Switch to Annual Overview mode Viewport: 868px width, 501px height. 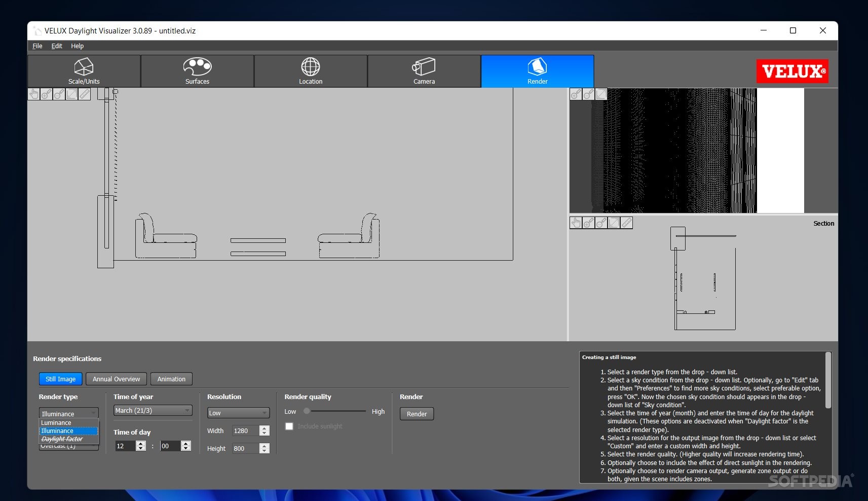click(117, 379)
